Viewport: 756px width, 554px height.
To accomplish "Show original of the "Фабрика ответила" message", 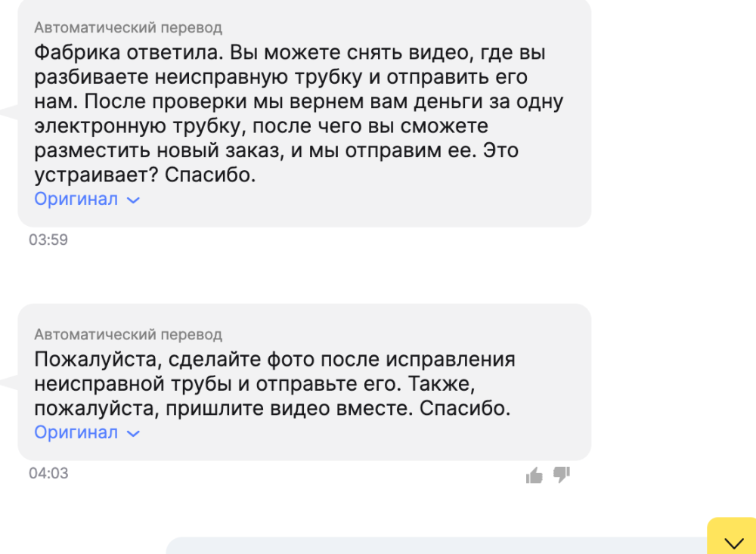I will click(x=76, y=200).
